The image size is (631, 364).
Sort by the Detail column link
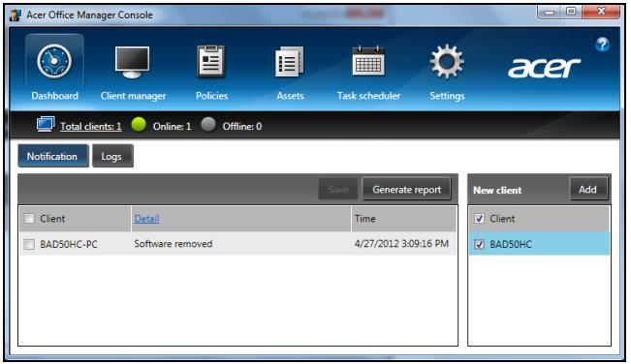(x=146, y=219)
